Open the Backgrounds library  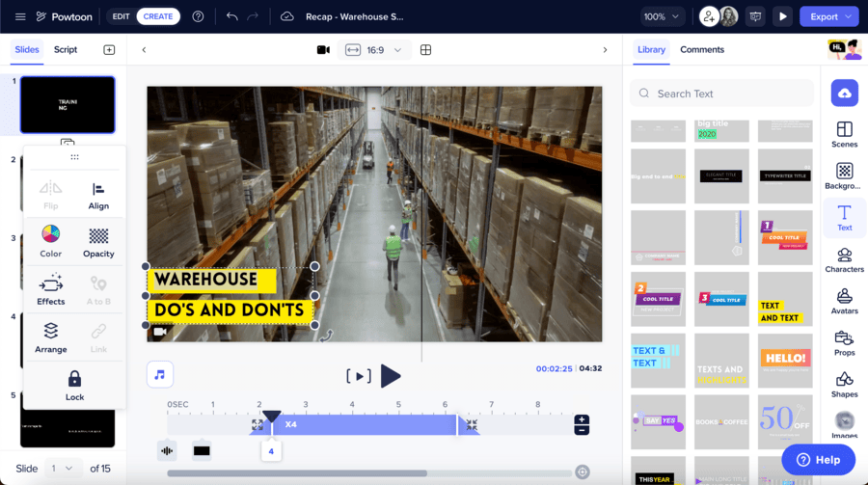844,176
